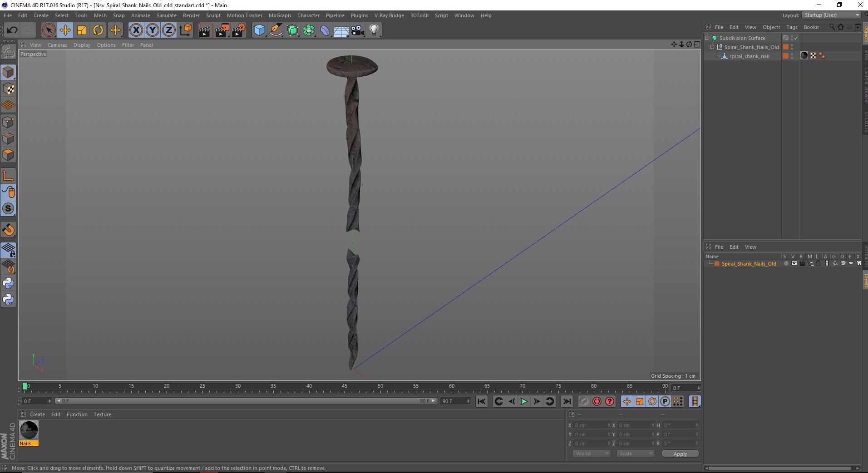Screen dimensions: 868x473
Task: Open the Scale mode dropdown
Action: click(635, 453)
